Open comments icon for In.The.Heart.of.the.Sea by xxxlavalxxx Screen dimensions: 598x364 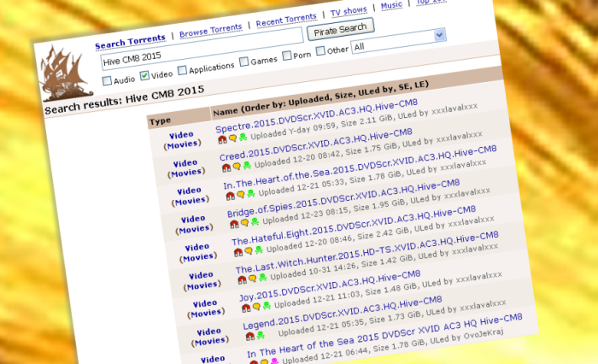pos(241,195)
